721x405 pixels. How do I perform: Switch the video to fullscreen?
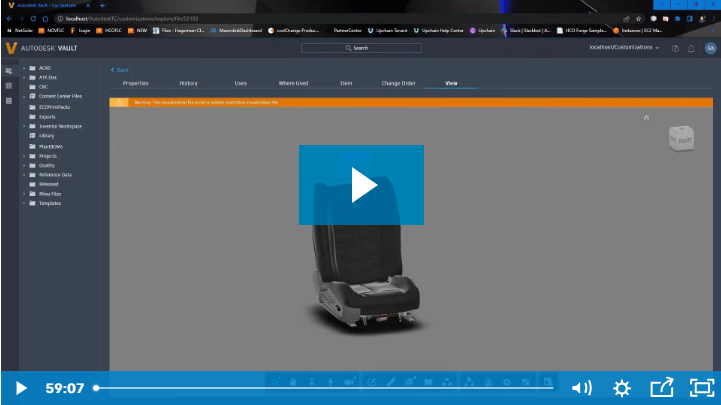click(x=702, y=388)
